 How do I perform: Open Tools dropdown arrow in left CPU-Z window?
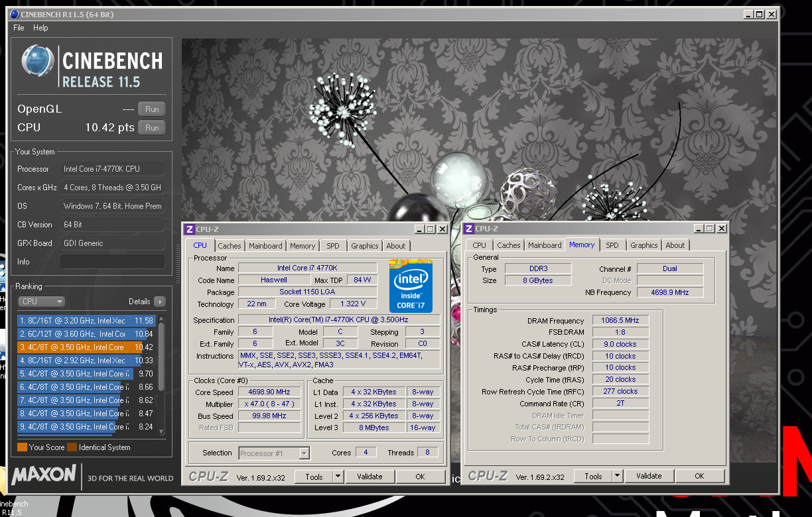(x=338, y=477)
